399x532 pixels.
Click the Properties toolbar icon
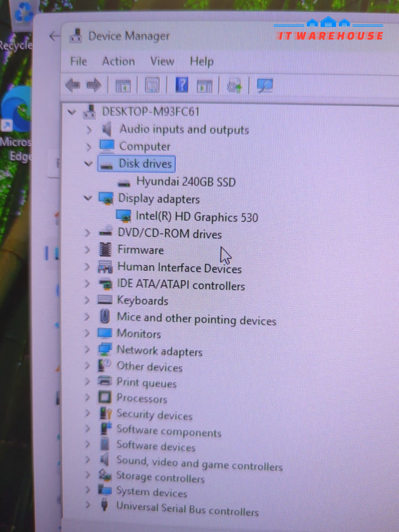click(x=152, y=85)
